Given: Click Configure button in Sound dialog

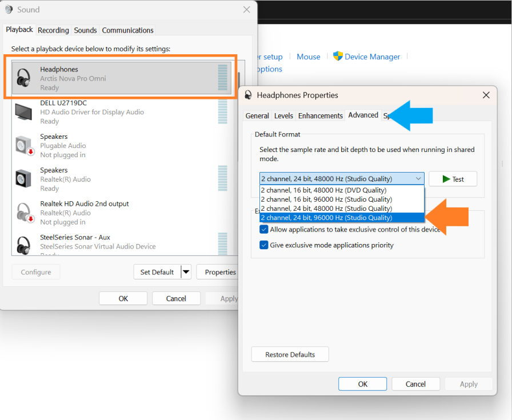Looking at the screenshot, I should 36,272.
